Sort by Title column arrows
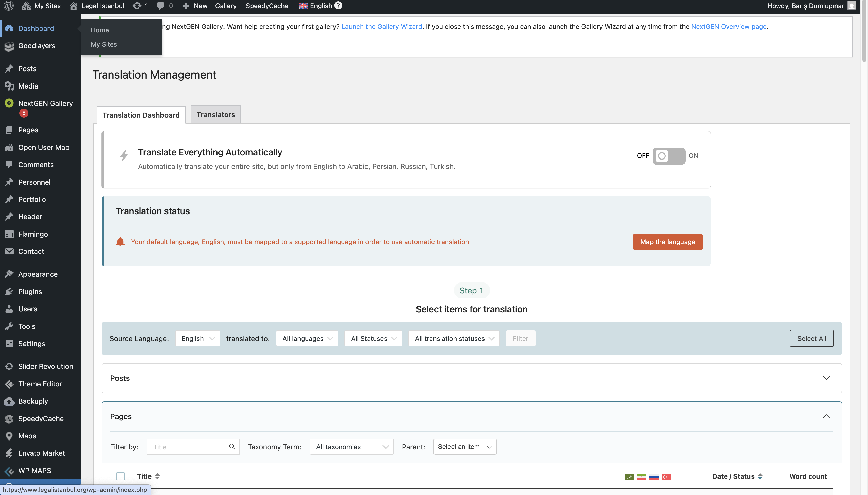This screenshot has height=495, width=868. 157,476
